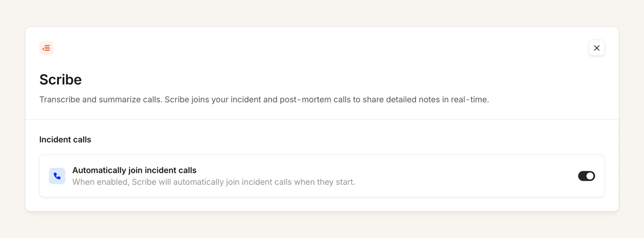The height and width of the screenshot is (238, 644).
Task: Click the word 'real-time' in the description
Action: pyautogui.click(x=470, y=99)
